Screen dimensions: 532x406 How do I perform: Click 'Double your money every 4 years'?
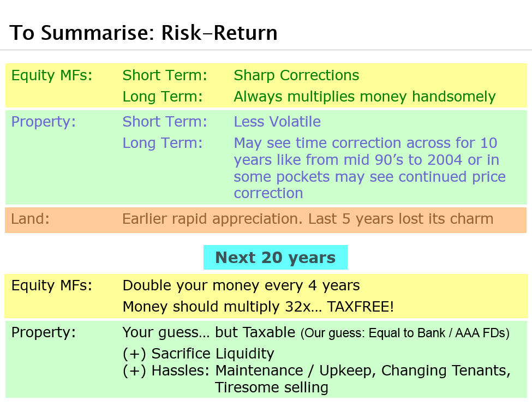[x=241, y=285]
